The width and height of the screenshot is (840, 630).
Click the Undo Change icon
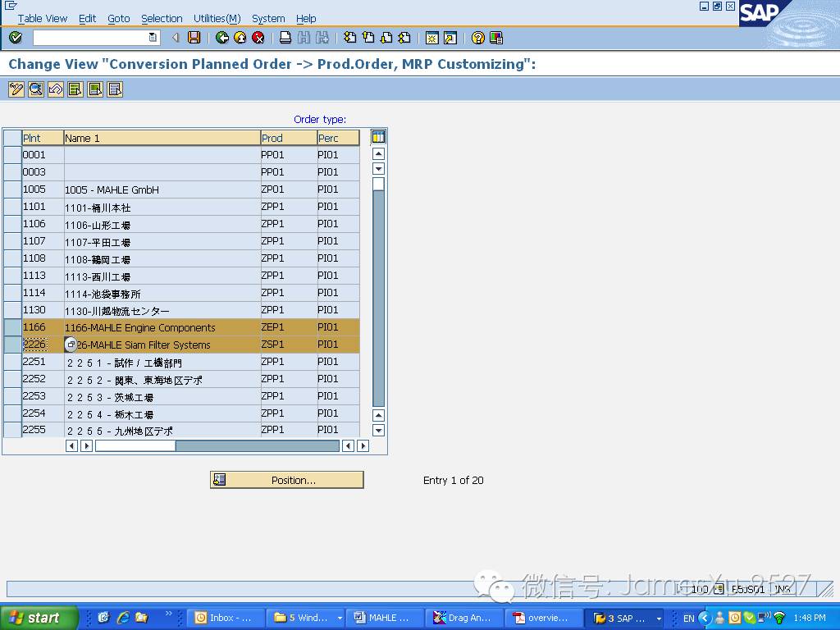click(56, 89)
